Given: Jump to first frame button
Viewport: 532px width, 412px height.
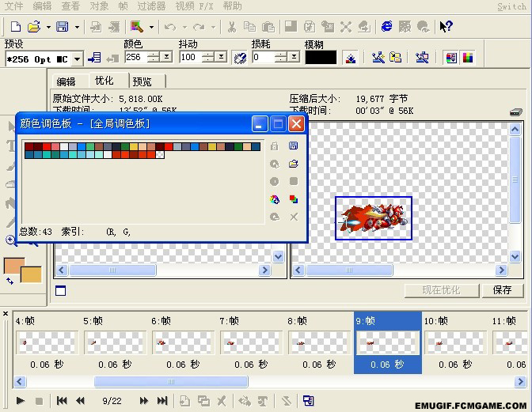Looking at the screenshot, I should tap(62, 401).
